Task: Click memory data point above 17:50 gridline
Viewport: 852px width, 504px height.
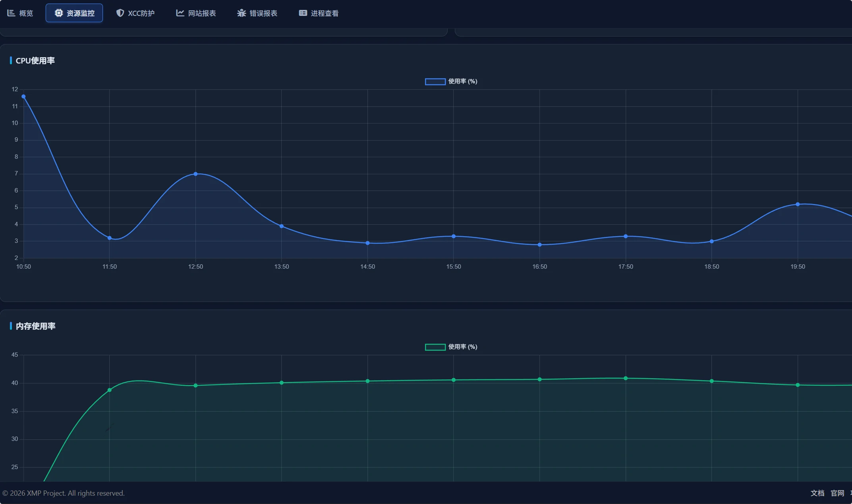Action: tap(626, 378)
